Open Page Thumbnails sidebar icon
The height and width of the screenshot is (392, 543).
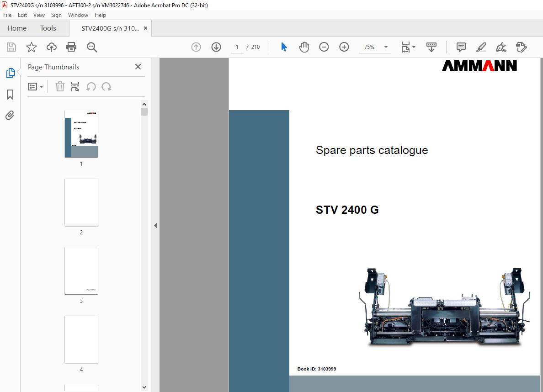point(11,73)
